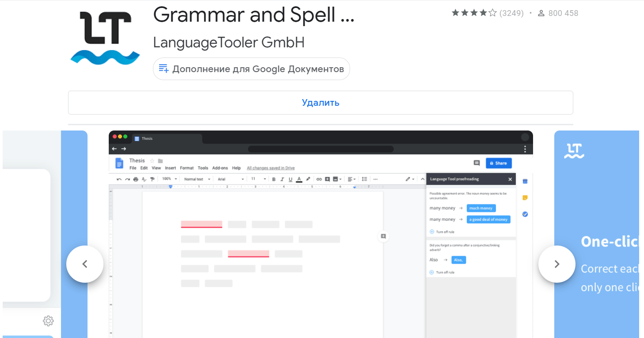This screenshot has width=644, height=338.
Task: Open the Keep notes side panel icon
Action: 525,198
